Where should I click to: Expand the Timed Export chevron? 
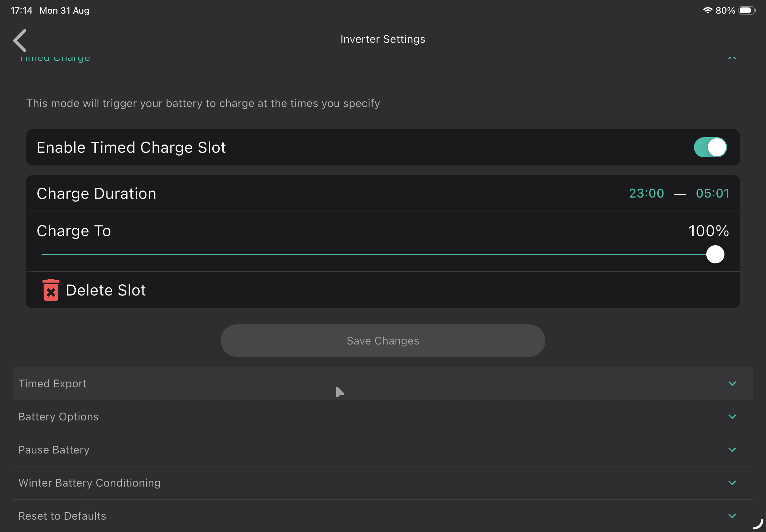click(732, 384)
